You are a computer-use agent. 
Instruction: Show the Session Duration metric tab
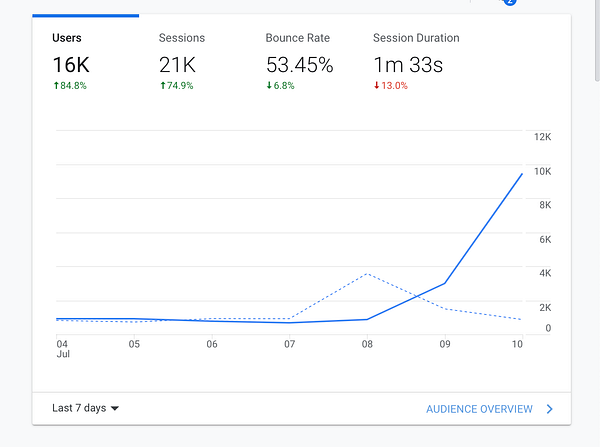click(416, 61)
